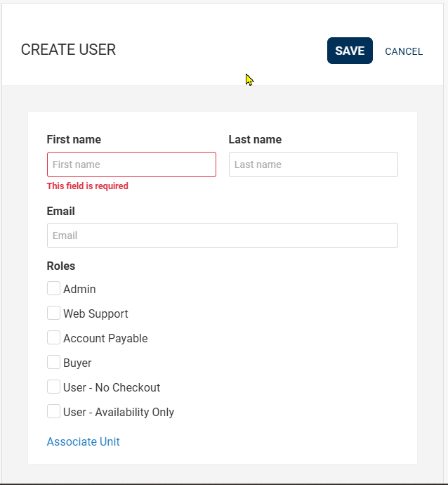Click the 'This field is required' error message
Image resolution: width=448 pixels, height=485 pixels.
(x=88, y=186)
